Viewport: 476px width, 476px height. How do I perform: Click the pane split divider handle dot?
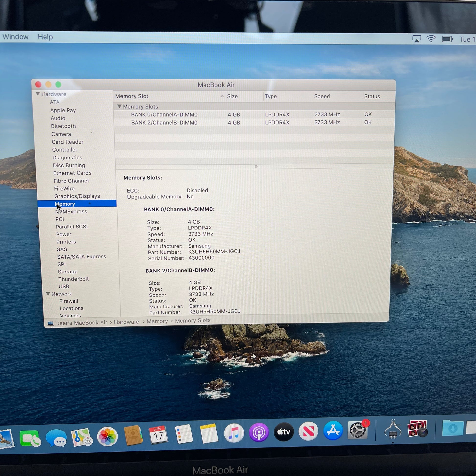256,167
